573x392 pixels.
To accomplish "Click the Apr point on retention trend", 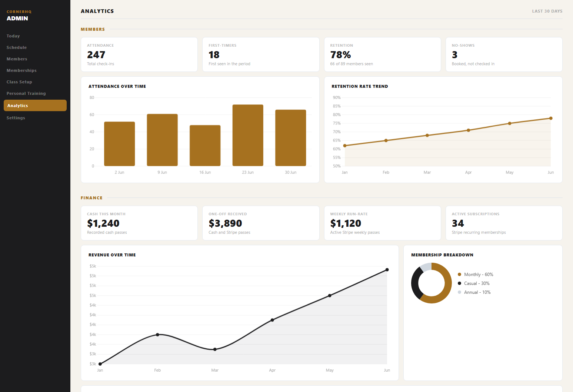I will pyautogui.click(x=469, y=130).
